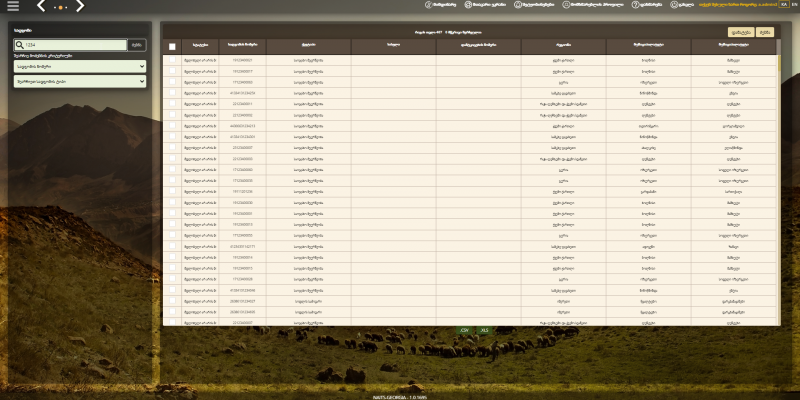Click the orange dot page indicator
This screenshot has width=800, height=400.
(61, 8)
